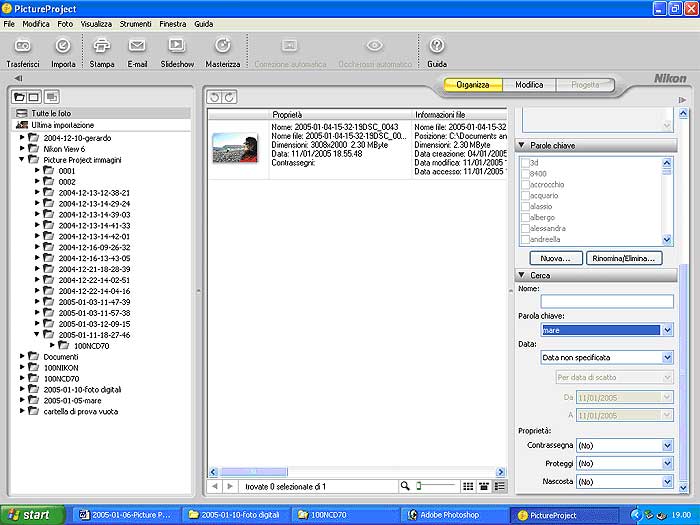This screenshot has height=525, width=700.
Task: Open the File menu
Action: (9, 24)
